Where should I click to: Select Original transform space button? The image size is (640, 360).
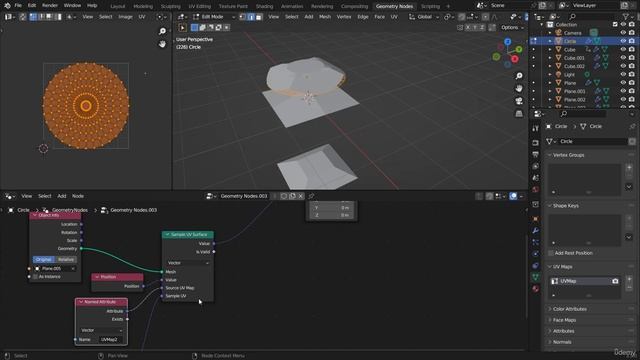44,260
